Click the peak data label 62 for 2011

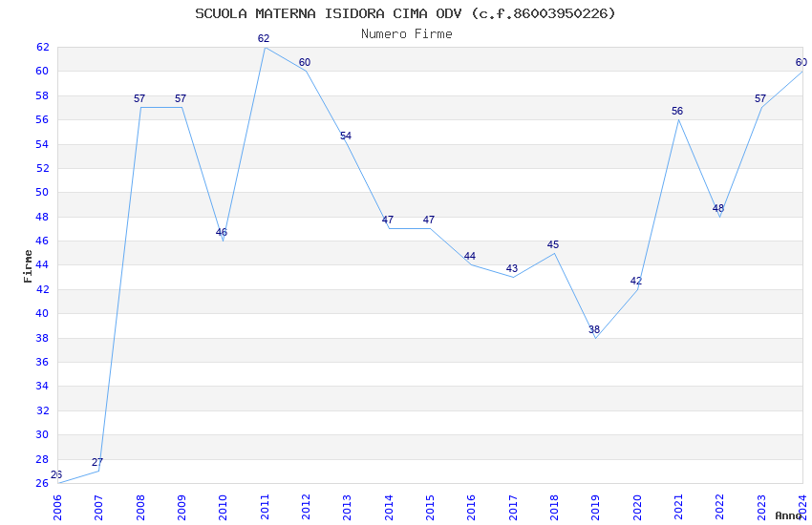click(264, 38)
